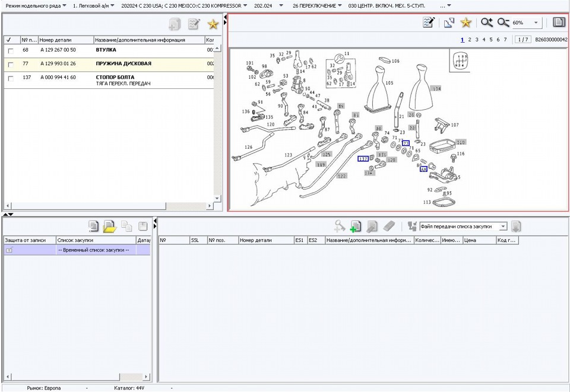Viewport: 570px width, 392px height.
Task: Click vertical scrollbar down arrow in parts list
Action: point(217,198)
